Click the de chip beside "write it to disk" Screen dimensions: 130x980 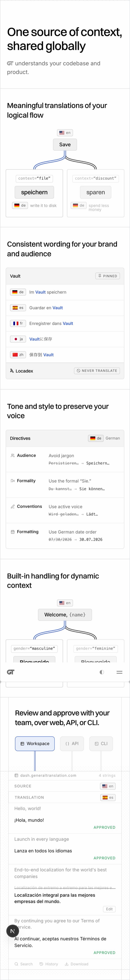(x=20, y=206)
